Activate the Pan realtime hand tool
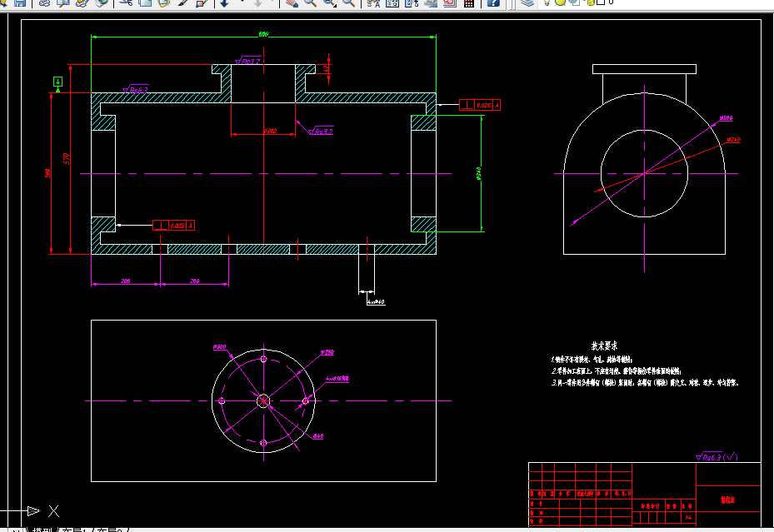774x532 pixels. point(292,2)
